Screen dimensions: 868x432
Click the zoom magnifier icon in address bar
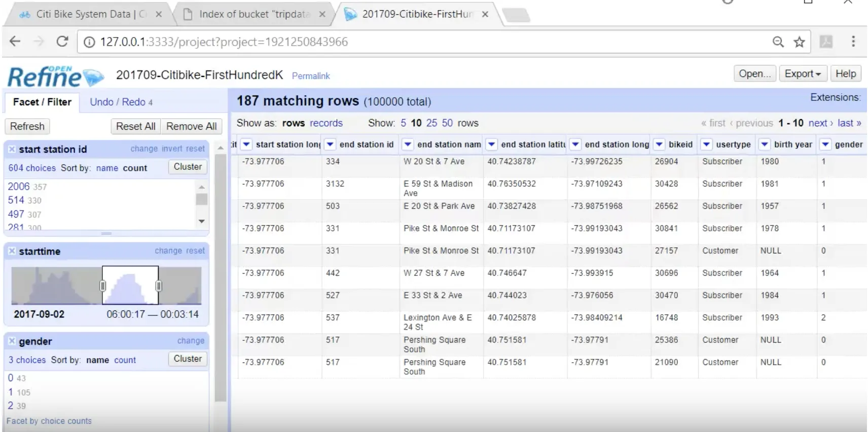[x=778, y=42]
